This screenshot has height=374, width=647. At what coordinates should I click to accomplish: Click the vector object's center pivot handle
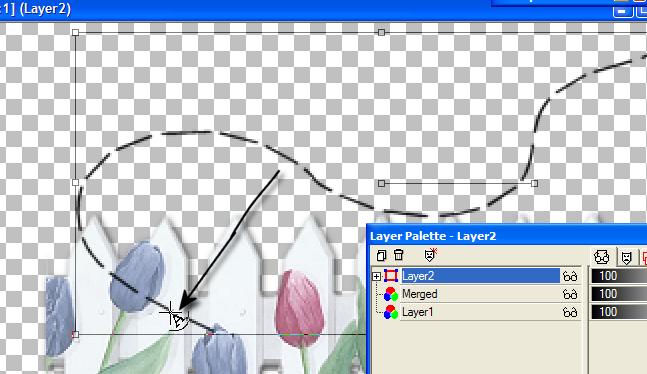click(382, 183)
